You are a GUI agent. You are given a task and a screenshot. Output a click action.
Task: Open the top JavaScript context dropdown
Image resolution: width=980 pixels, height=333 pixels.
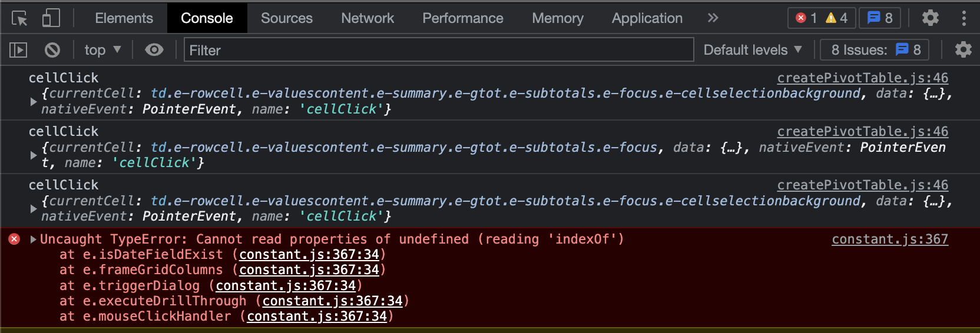(x=102, y=50)
